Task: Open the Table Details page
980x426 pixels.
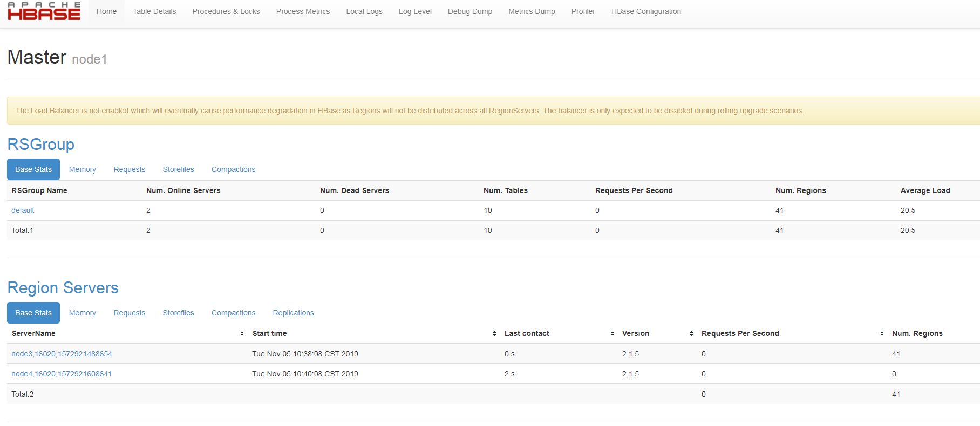Action: (x=154, y=11)
